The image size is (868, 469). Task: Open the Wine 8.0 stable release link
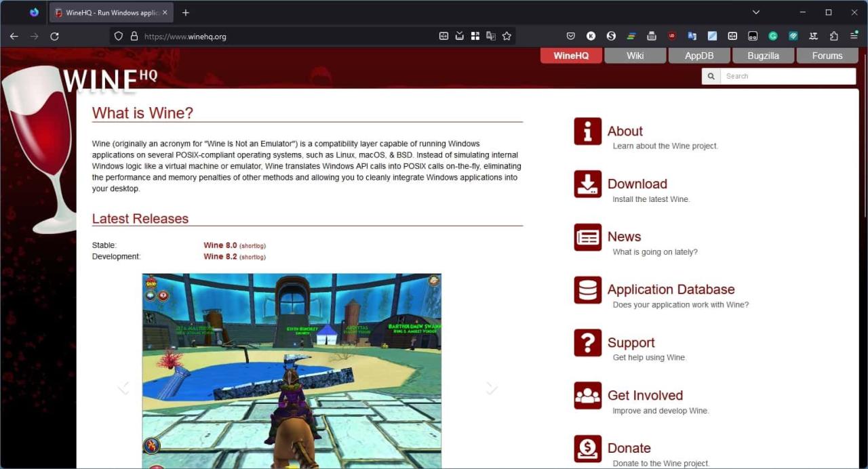tap(220, 245)
